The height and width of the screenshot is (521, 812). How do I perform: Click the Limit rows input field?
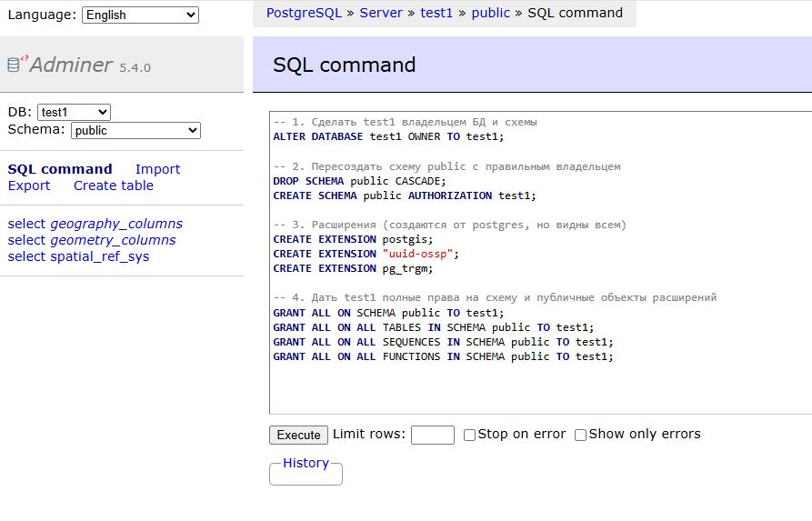pos(432,435)
